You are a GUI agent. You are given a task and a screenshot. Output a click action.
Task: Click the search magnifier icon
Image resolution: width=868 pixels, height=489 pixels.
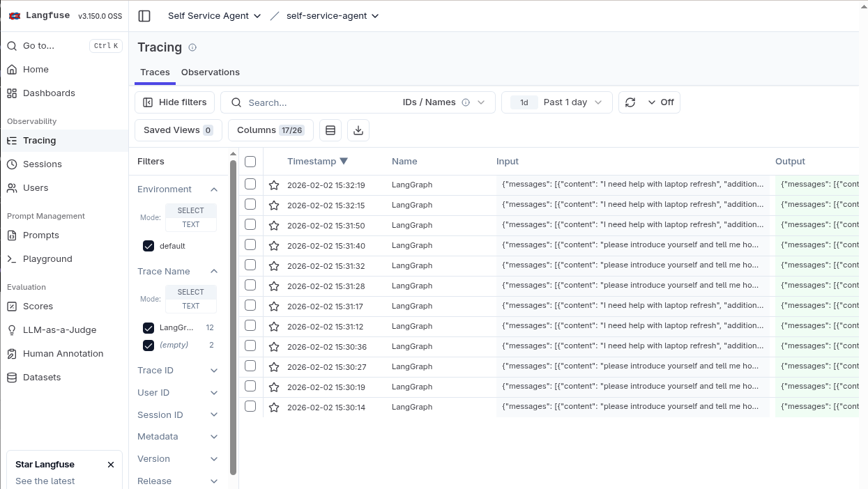[x=236, y=102]
